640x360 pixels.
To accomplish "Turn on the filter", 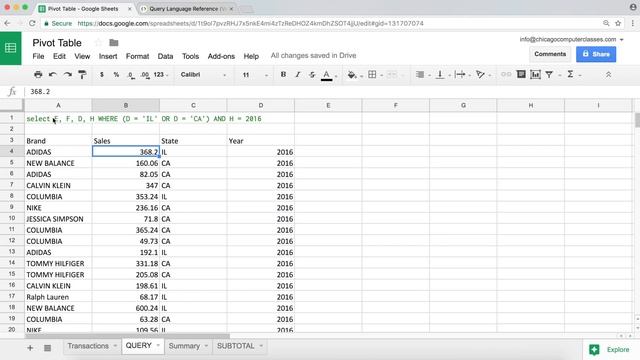I will (549, 74).
